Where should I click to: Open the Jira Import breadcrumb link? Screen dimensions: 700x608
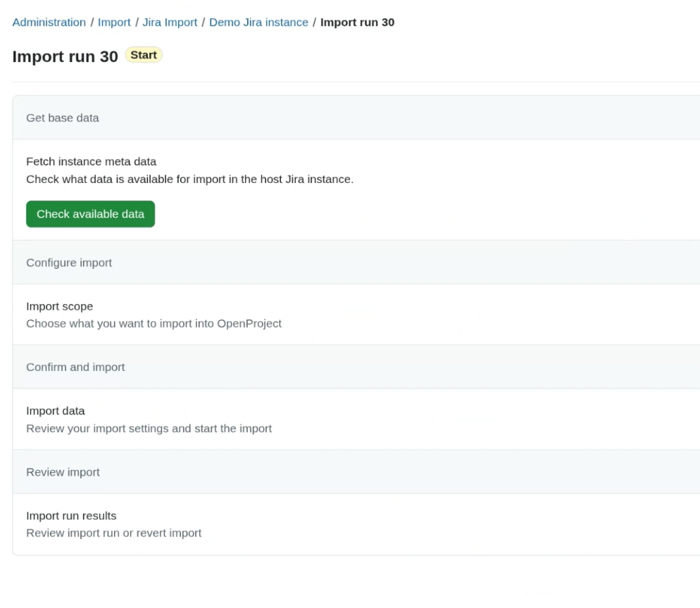170,22
